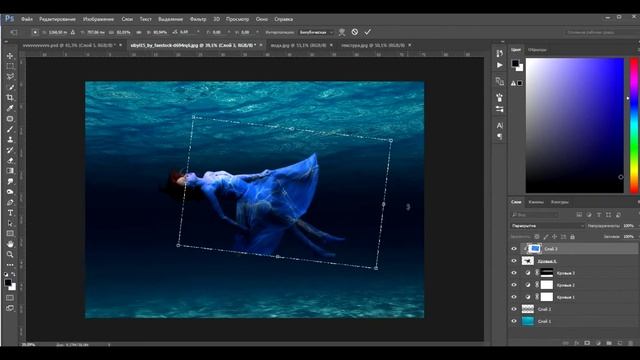Select the Eyedropper tool

[10, 108]
